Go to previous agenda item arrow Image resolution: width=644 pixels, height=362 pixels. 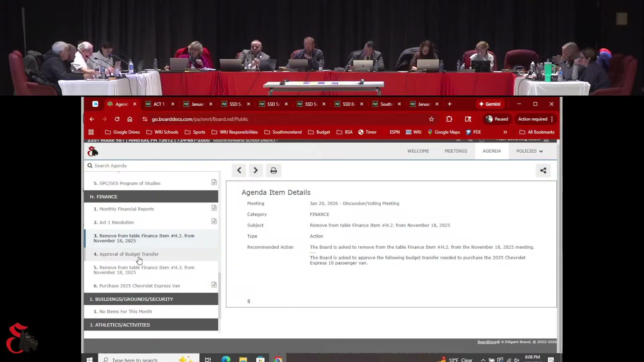pyautogui.click(x=239, y=170)
